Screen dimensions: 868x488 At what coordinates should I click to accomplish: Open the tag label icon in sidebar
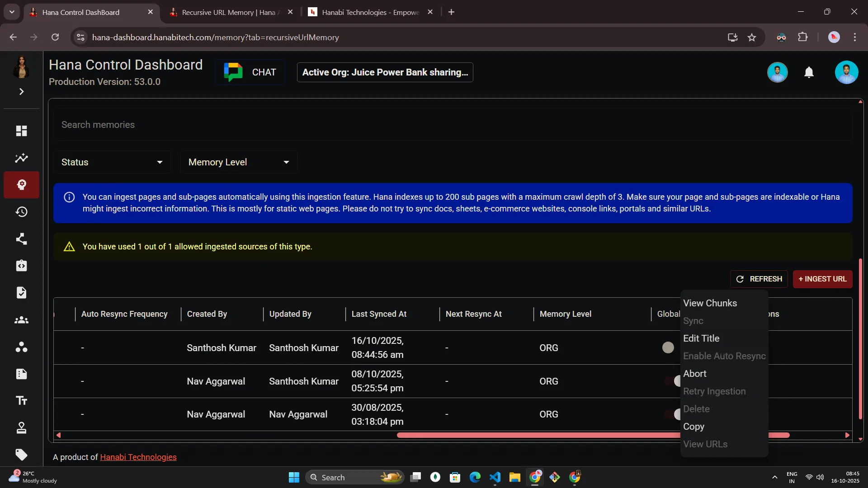click(21, 455)
